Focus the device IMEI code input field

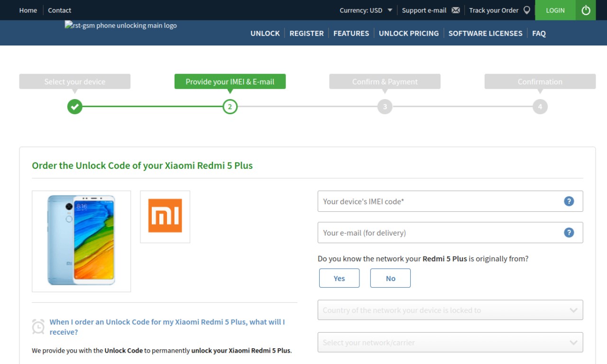coord(450,201)
